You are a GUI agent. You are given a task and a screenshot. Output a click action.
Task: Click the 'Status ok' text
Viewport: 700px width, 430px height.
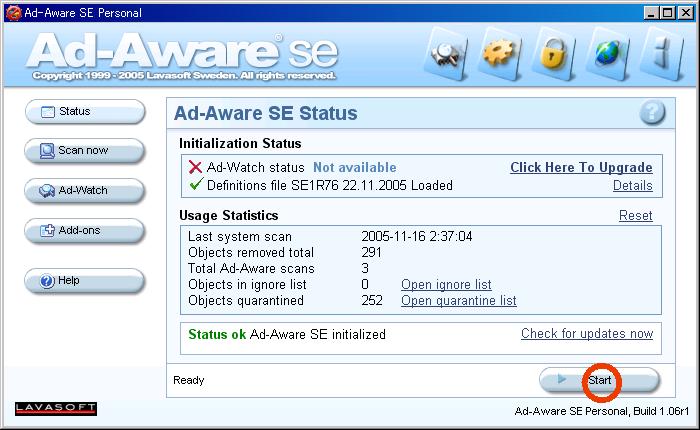217,334
